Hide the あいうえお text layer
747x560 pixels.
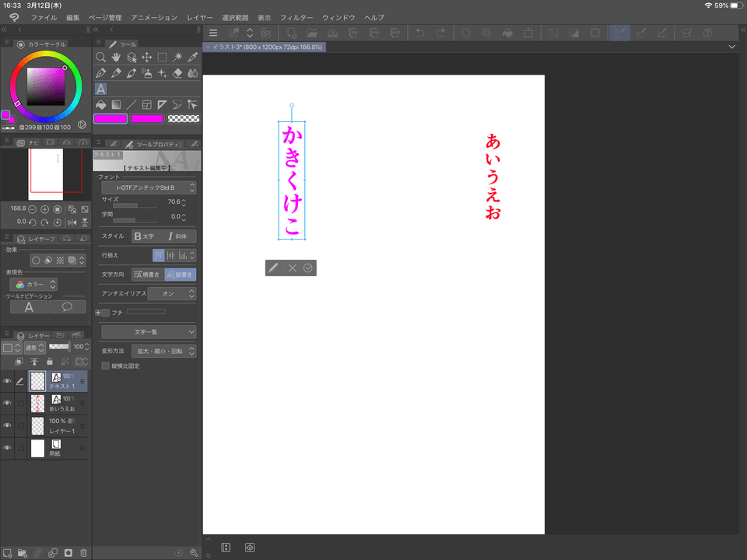tap(7, 403)
